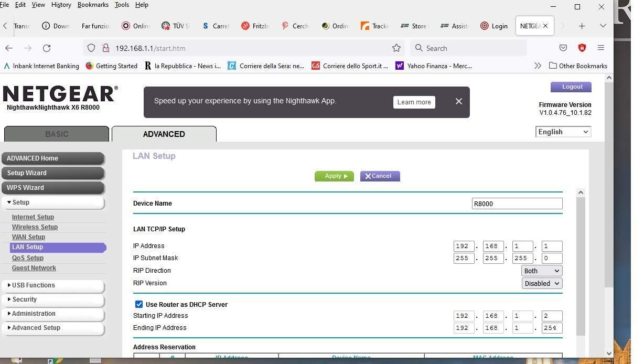The width and height of the screenshot is (644, 364).
Task: Click the Apply button
Action: click(x=334, y=176)
